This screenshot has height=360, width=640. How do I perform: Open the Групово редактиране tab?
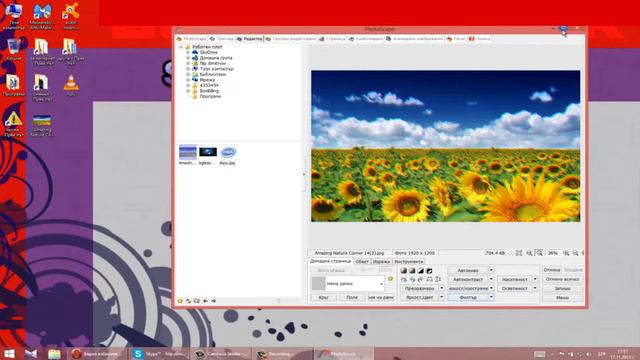click(290, 39)
